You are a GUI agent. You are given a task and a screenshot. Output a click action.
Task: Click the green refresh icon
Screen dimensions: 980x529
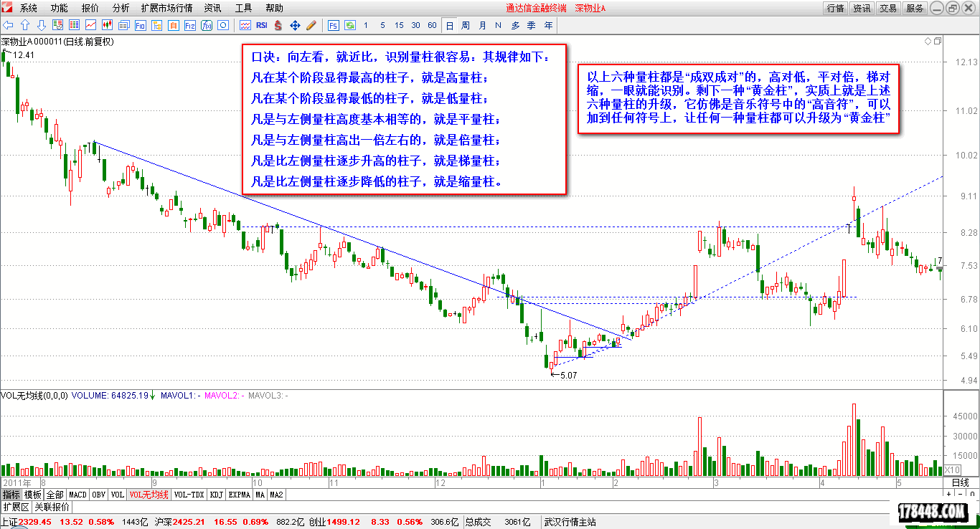[350, 25]
